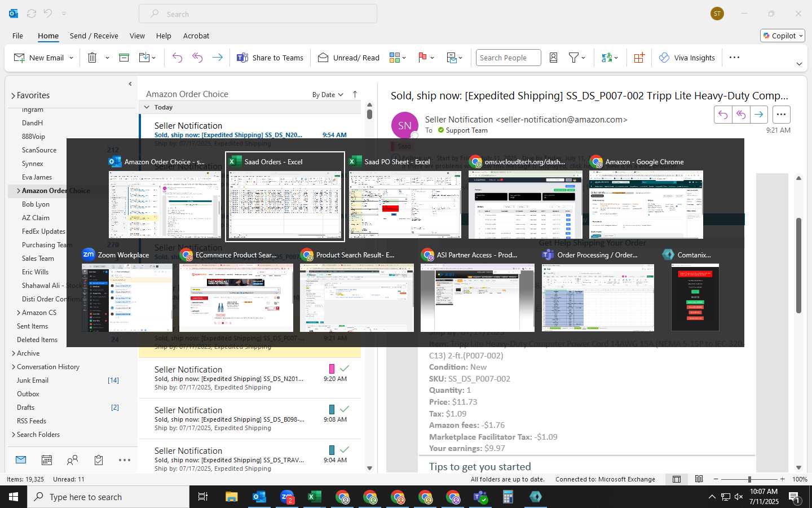Screen dimensions: 812x508
Task: Open the Rules icon dropdown
Action: pos(454,58)
